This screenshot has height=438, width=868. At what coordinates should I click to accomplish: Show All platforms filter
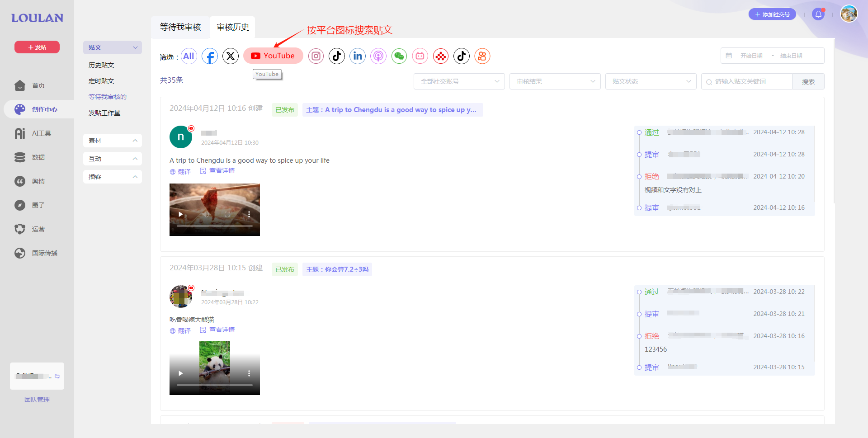click(x=189, y=56)
